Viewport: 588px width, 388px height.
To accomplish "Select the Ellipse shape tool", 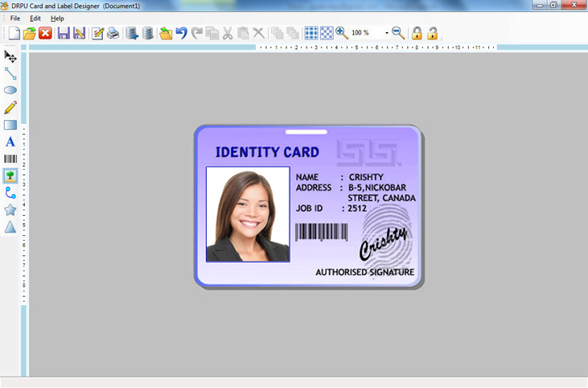I will point(10,90).
